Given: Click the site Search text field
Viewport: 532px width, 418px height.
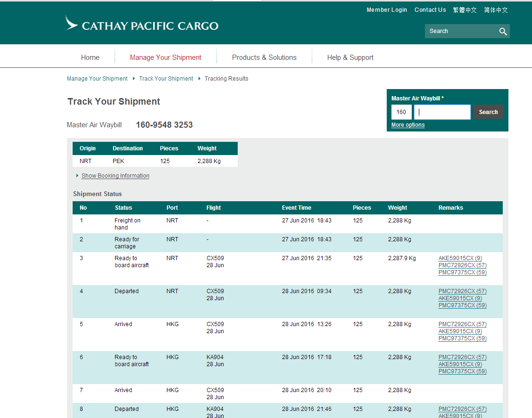Looking at the screenshot, I should (461, 31).
